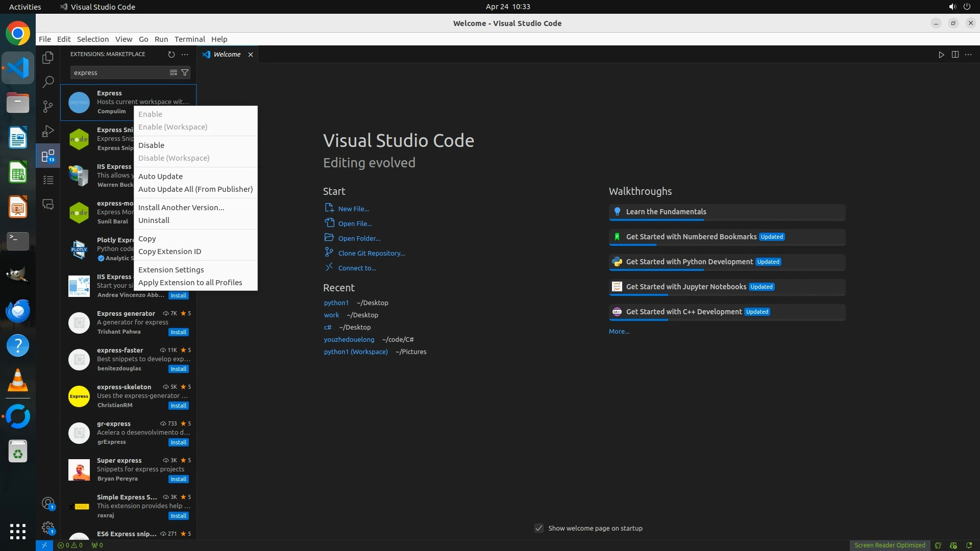Image resolution: width=980 pixels, height=551 pixels.
Task: Click the Filter Extensions funnel icon
Action: pos(185,72)
